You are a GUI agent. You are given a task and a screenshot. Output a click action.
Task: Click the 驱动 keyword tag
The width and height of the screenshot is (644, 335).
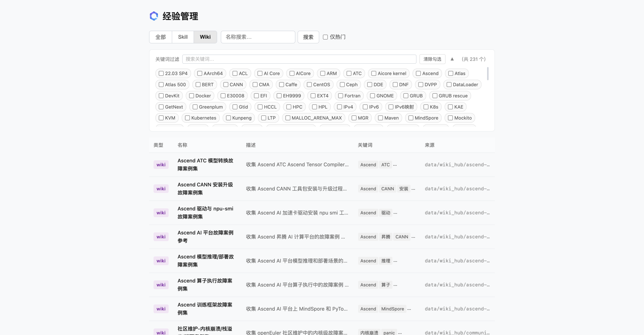(x=385, y=213)
